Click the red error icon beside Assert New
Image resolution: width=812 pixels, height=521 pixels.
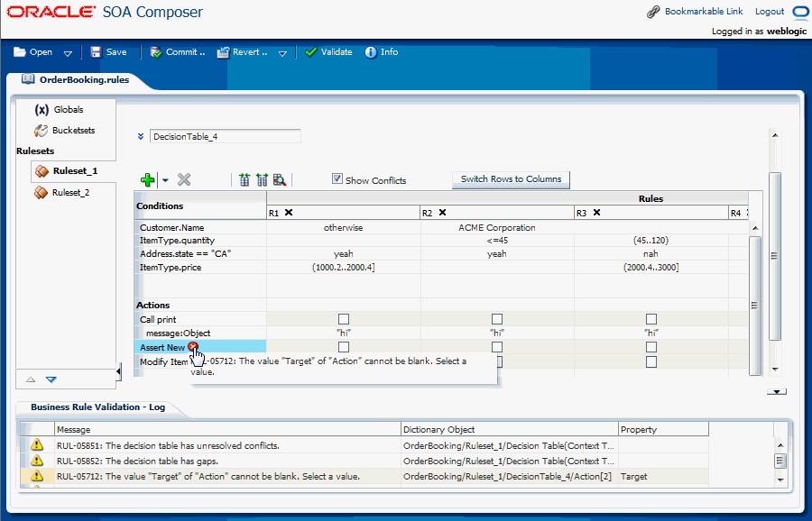click(x=193, y=347)
